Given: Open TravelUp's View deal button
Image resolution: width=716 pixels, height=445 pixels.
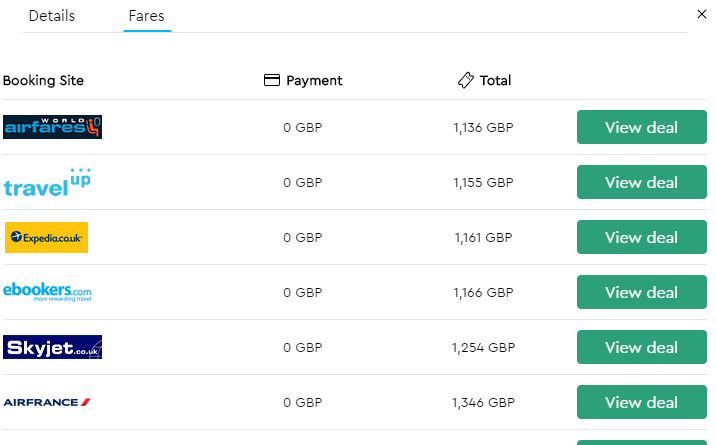Looking at the screenshot, I should click(x=641, y=182).
